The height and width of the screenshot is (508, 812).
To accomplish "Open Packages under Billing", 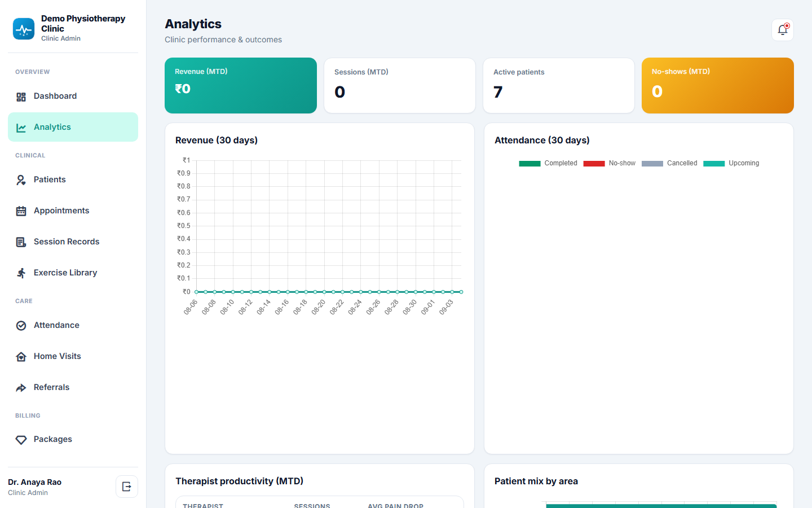I will coord(73,439).
